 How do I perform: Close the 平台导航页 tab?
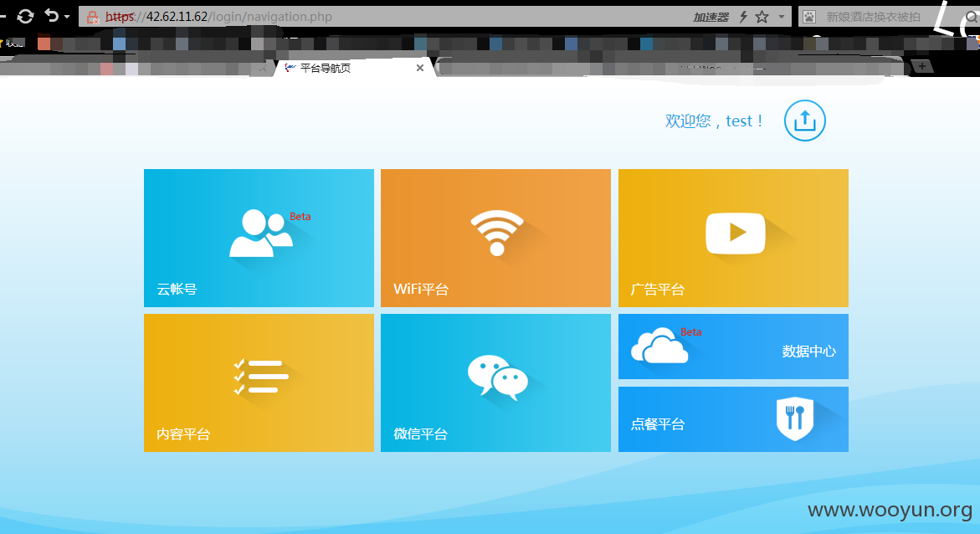coord(420,68)
